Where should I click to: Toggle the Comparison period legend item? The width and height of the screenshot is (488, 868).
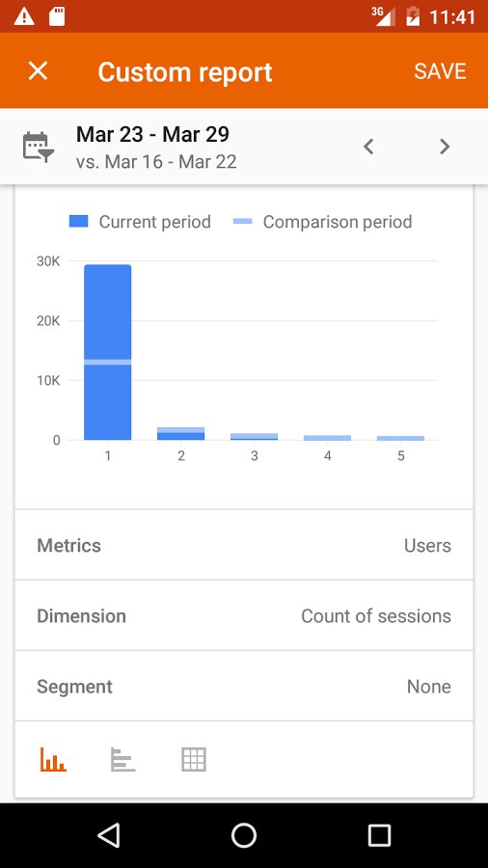pos(322,222)
